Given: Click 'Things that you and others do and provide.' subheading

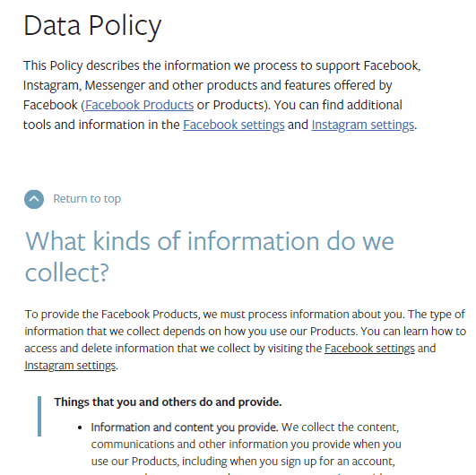Looking at the screenshot, I should [168, 402].
